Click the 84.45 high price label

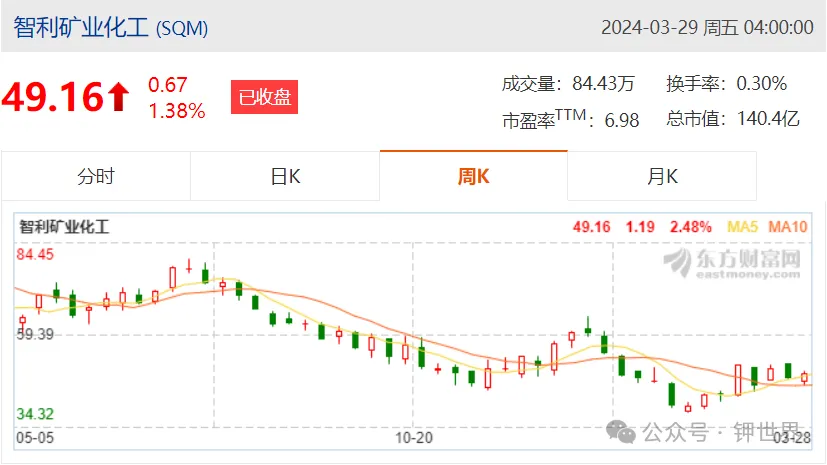coord(35,254)
